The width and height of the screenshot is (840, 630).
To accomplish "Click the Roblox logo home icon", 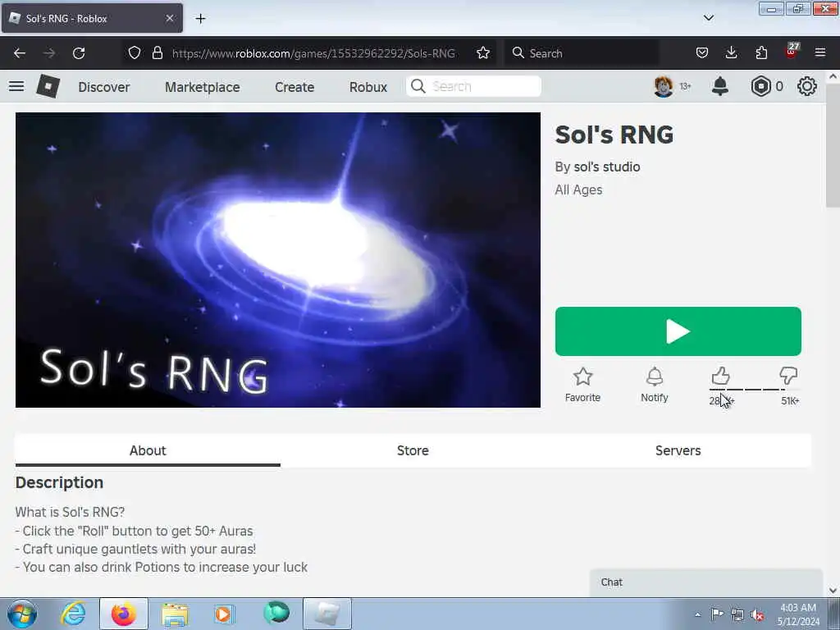I will click(48, 86).
